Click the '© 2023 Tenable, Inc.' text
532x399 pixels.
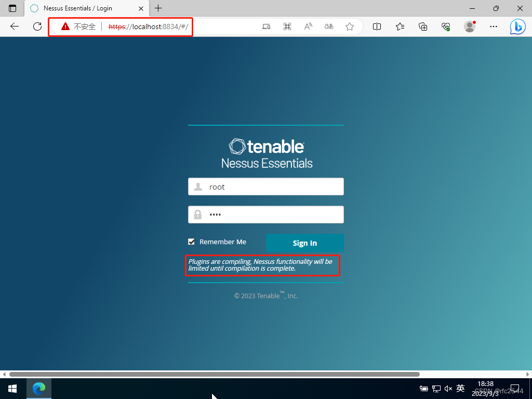[x=266, y=295]
